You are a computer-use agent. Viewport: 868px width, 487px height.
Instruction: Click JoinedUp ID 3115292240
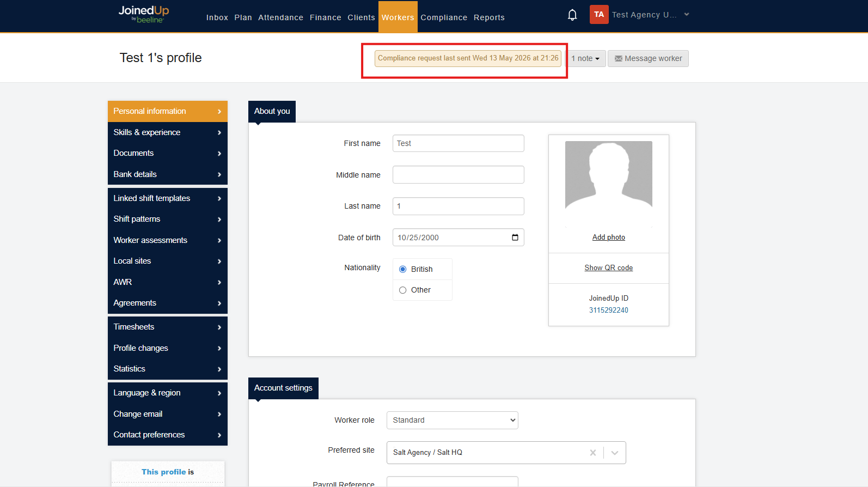[609, 310]
